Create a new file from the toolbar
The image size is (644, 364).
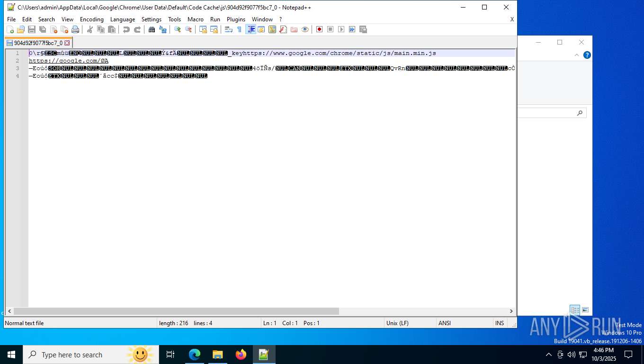coord(10,29)
